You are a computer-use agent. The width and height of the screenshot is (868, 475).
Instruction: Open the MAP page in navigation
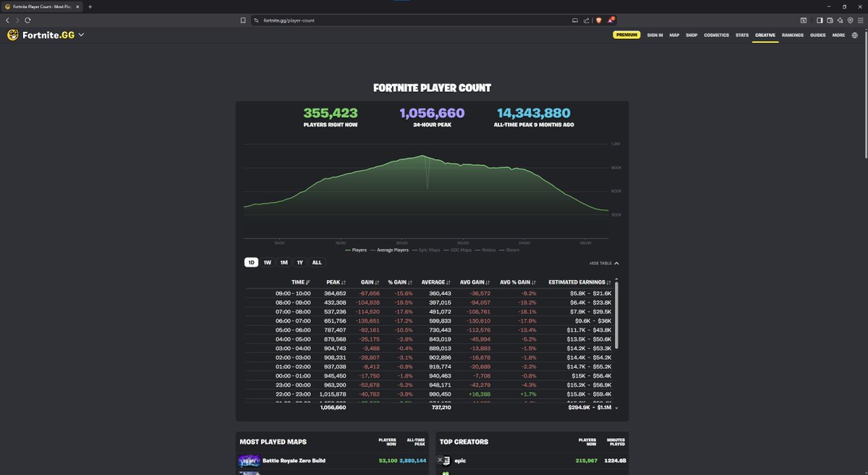point(674,35)
